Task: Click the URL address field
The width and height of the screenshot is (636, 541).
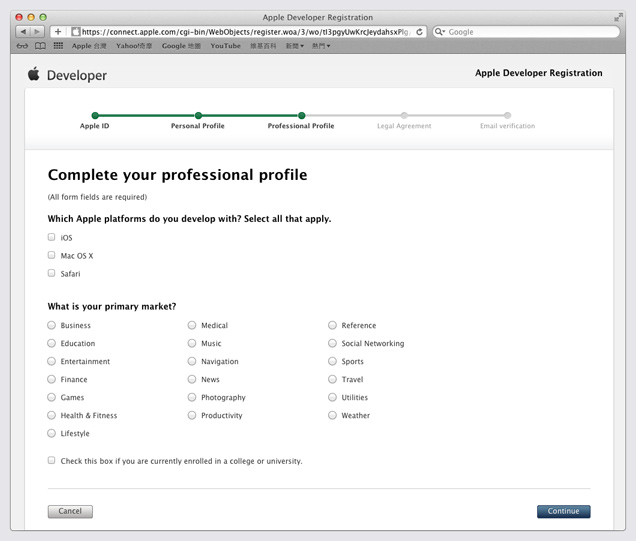Action: [238, 32]
